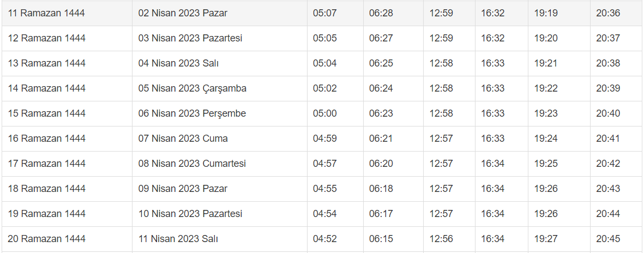This screenshot has width=644, height=253.
Task: Click the 20:44 time cell
Action: 608,214
